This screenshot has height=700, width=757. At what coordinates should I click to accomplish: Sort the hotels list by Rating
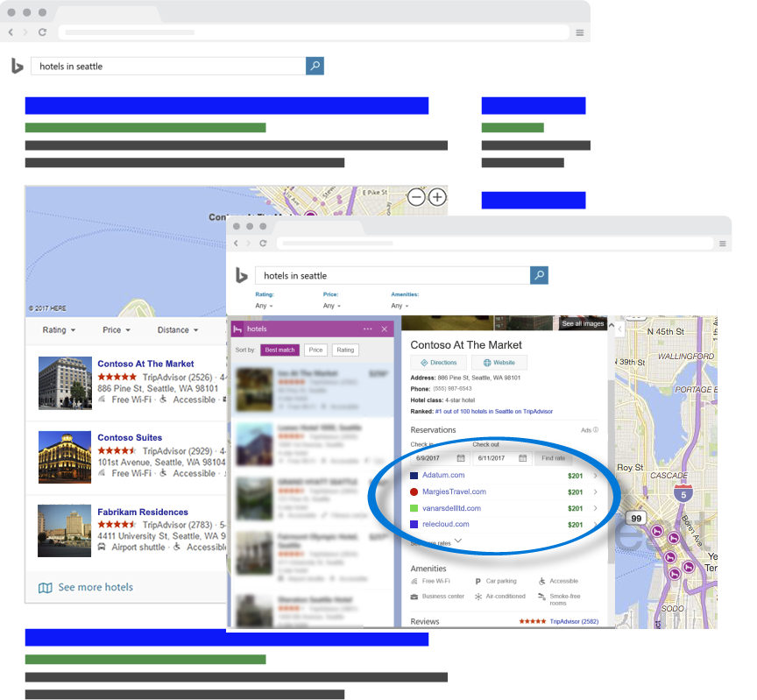click(x=345, y=350)
